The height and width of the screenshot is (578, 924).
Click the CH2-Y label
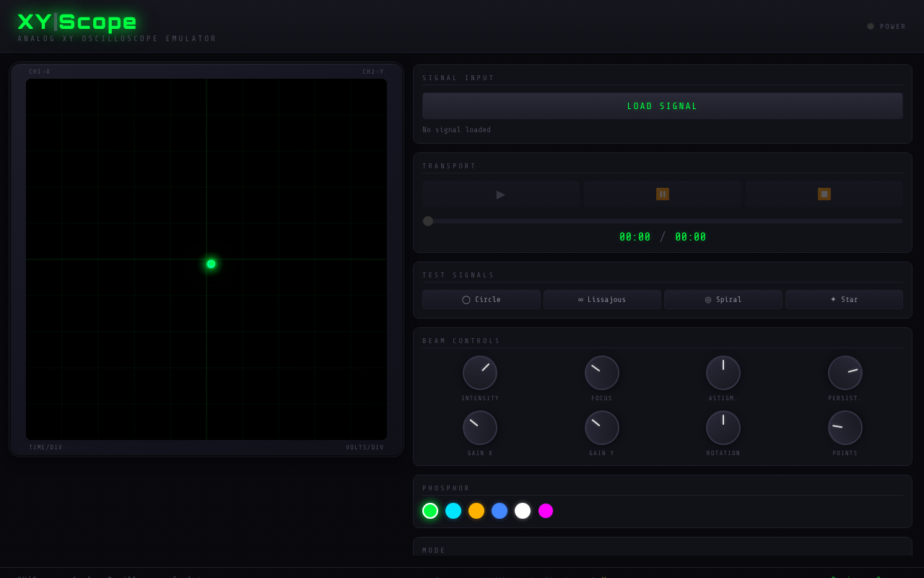click(373, 72)
